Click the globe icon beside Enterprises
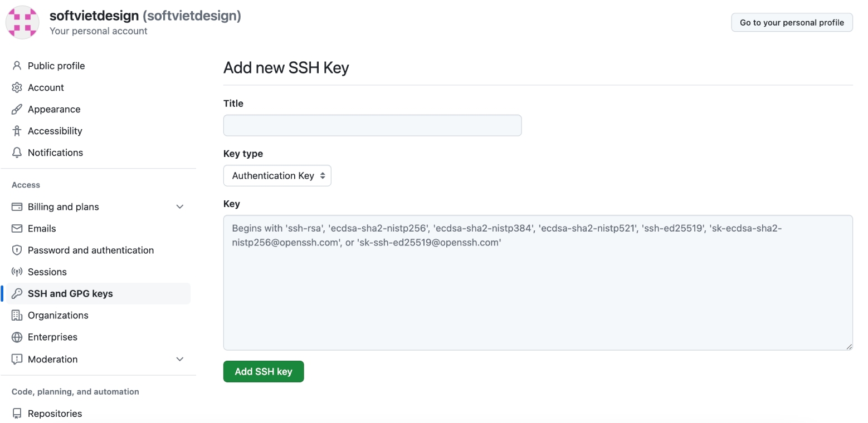868x423 pixels. (x=17, y=337)
